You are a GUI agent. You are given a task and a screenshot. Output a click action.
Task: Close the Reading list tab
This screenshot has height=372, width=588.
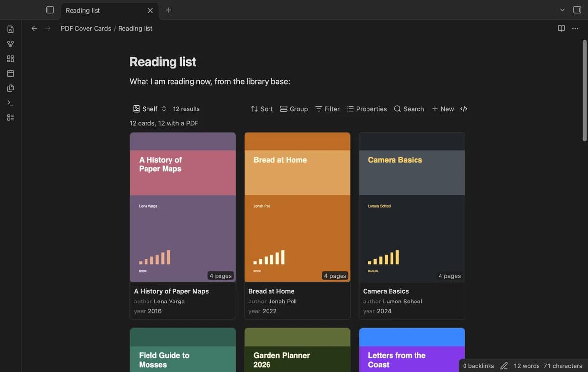tap(150, 10)
